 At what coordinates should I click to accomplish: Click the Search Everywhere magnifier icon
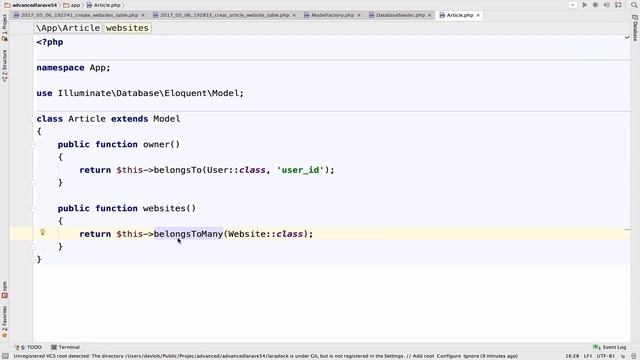click(634, 5)
